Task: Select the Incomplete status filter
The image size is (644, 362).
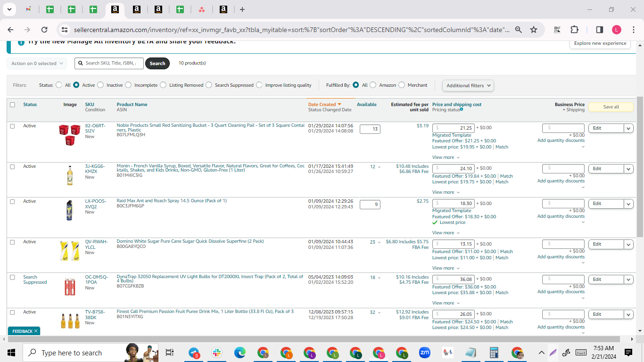Action: pos(128,85)
